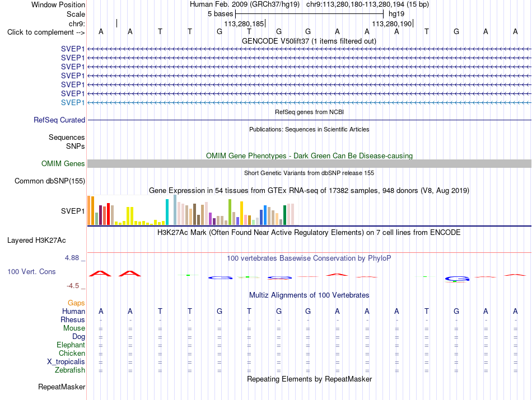Open the GTEx Gene Expression in 54 tissues title
Viewport: 532px width, 400px height.
pos(309,191)
